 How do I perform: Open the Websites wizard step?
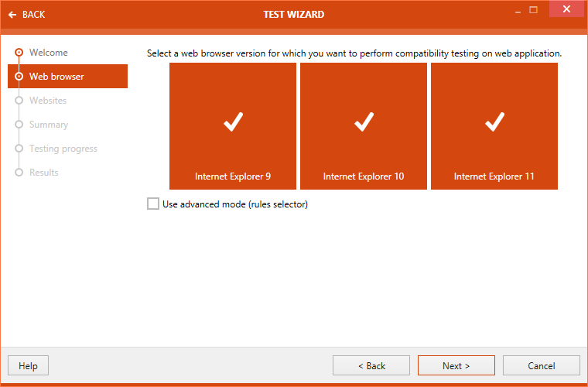coord(48,101)
